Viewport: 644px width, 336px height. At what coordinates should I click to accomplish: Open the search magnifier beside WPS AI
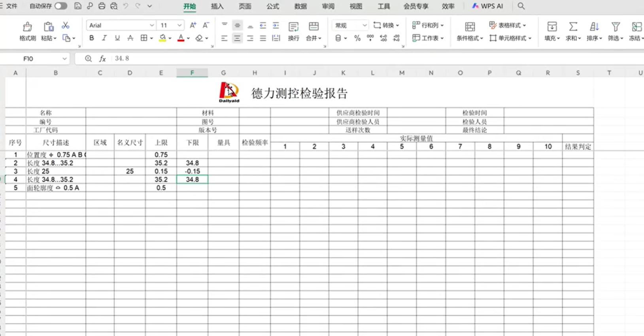pyautogui.click(x=521, y=6)
